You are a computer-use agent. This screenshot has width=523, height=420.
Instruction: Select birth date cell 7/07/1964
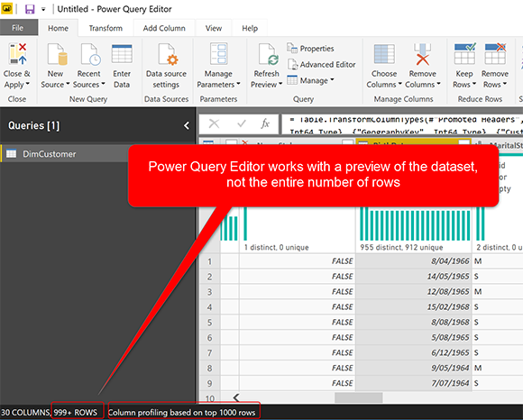tap(413, 383)
